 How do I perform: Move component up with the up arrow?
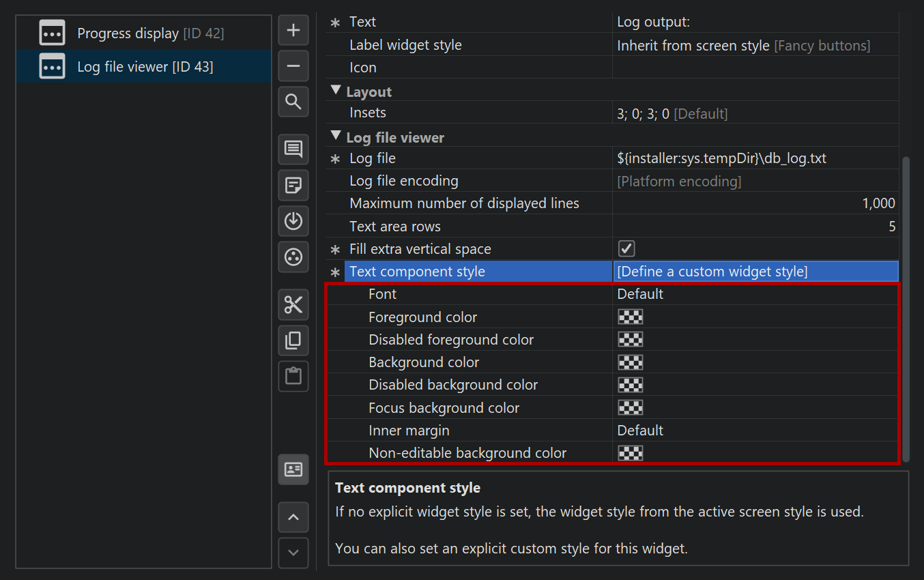(x=293, y=517)
